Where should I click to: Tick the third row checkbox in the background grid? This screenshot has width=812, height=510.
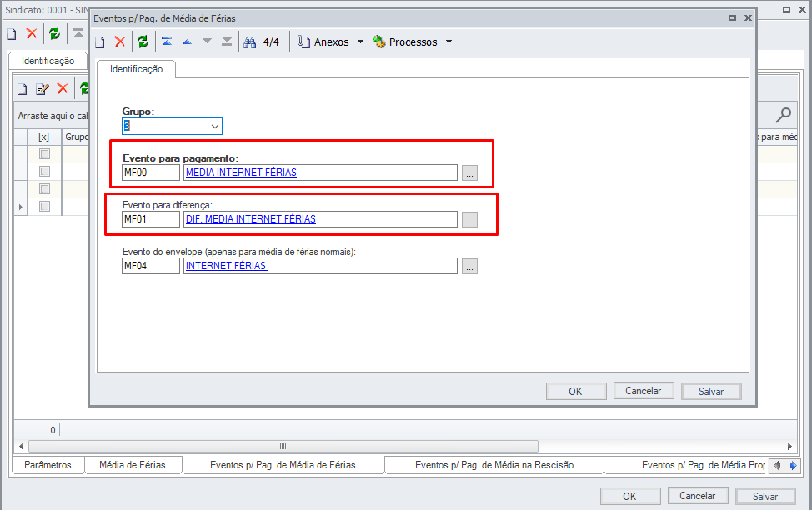pyautogui.click(x=44, y=188)
